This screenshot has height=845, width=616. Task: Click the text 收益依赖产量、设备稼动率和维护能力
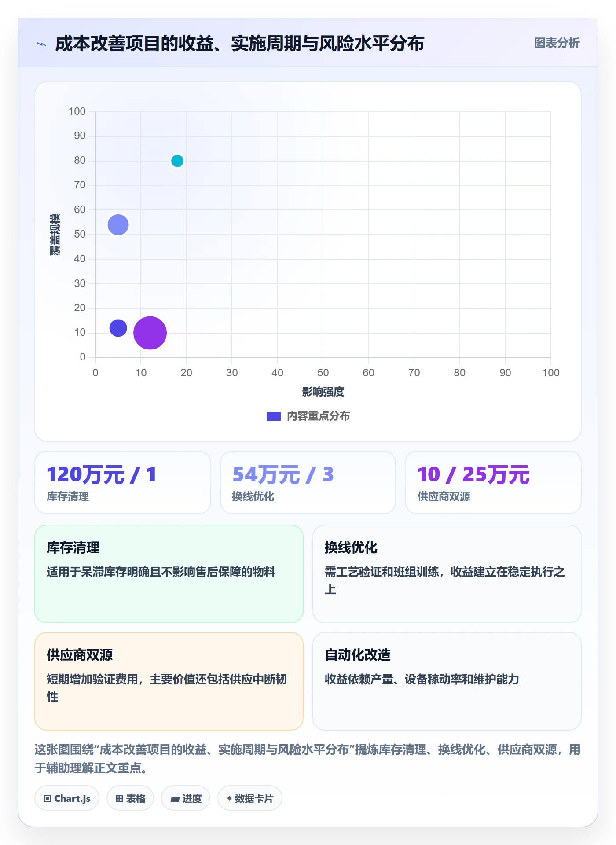[x=422, y=679]
